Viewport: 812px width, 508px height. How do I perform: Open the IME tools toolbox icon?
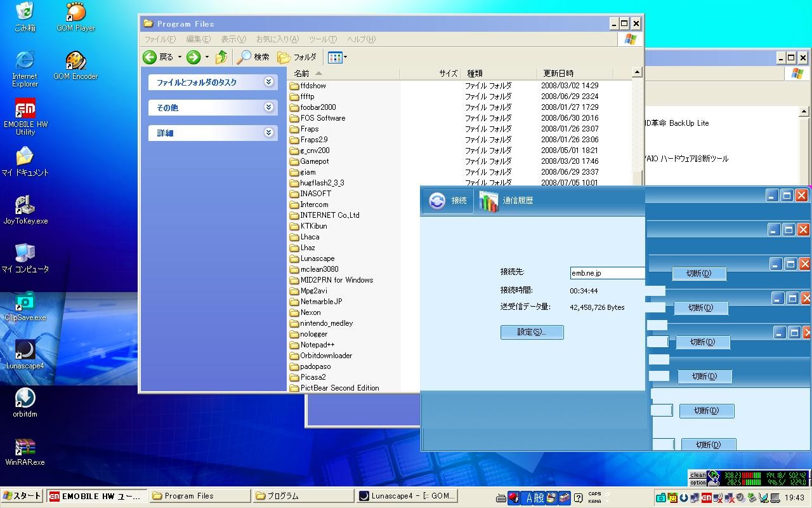[563, 498]
